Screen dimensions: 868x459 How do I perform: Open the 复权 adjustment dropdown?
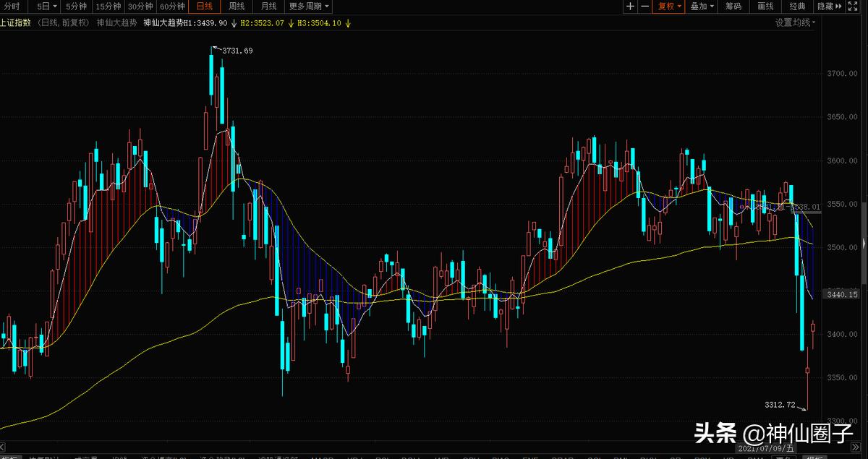coord(668,7)
